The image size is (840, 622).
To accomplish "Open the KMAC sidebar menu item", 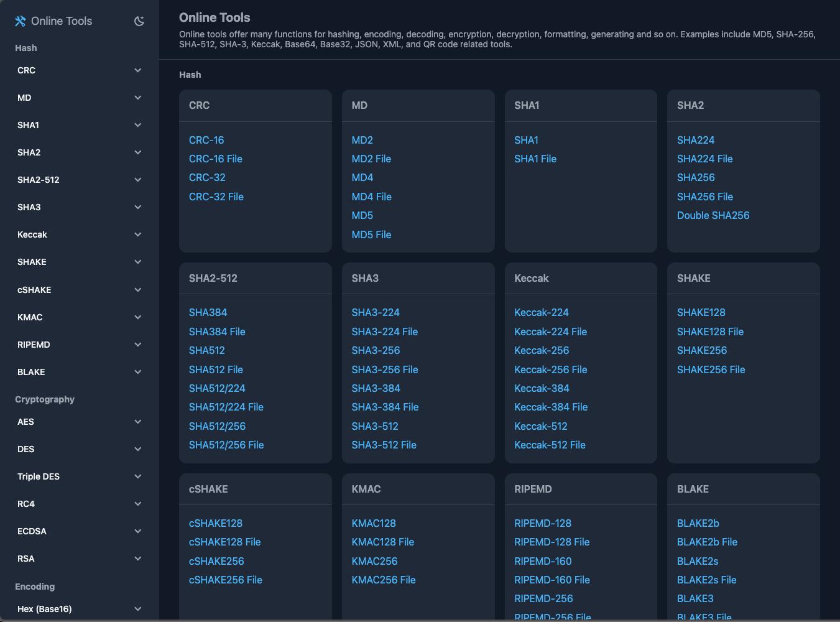I will pyautogui.click(x=80, y=317).
